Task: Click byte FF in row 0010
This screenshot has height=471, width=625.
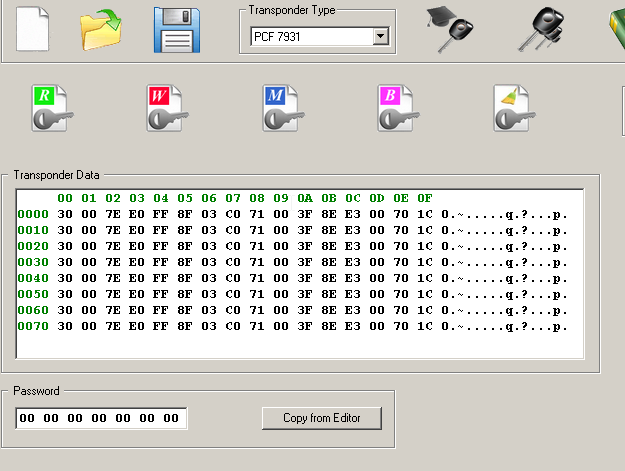Action: 161,230
